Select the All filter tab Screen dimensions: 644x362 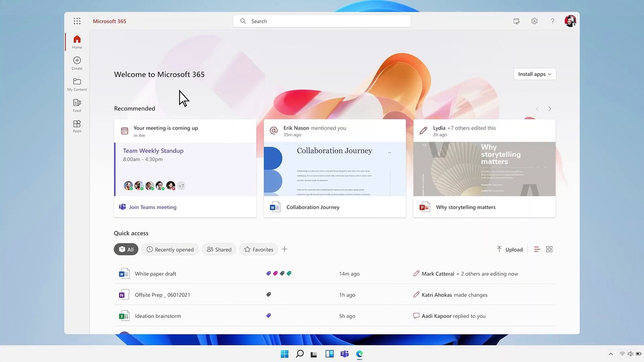(x=126, y=249)
